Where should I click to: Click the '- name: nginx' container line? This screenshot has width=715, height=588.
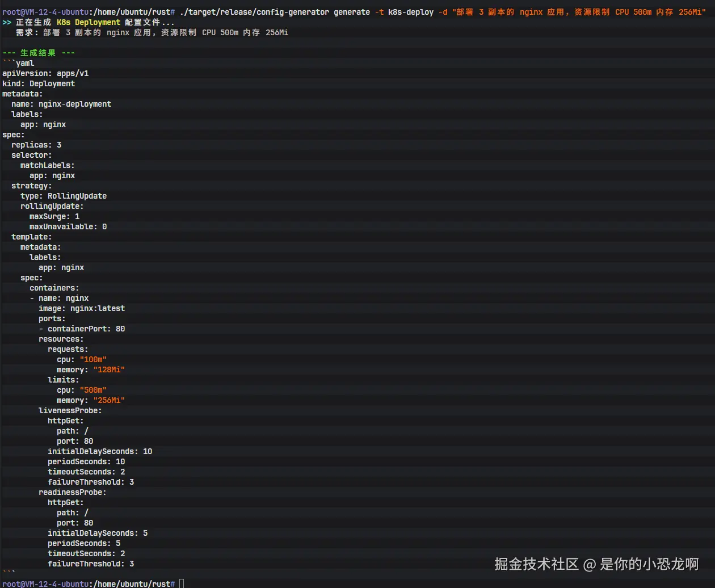(59, 298)
